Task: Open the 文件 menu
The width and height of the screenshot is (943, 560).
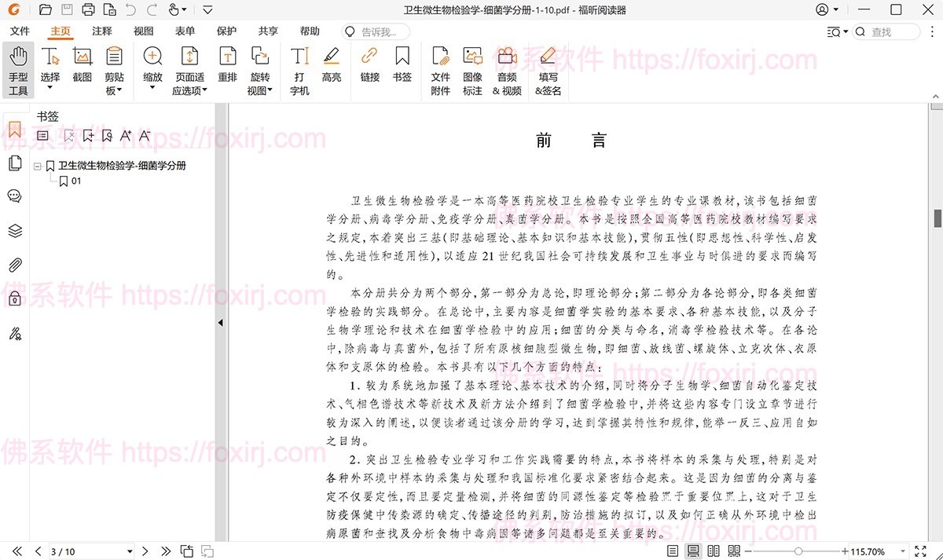Action: pyautogui.click(x=20, y=31)
